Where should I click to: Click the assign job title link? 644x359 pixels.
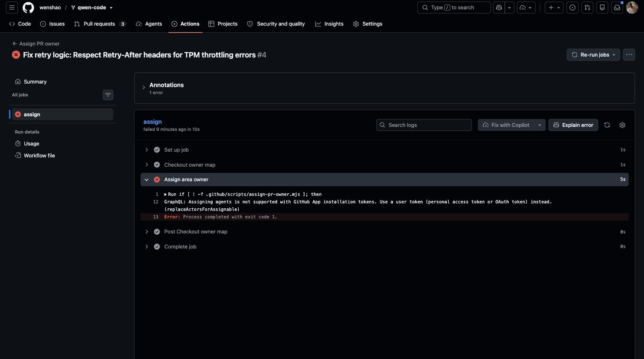pos(152,122)
